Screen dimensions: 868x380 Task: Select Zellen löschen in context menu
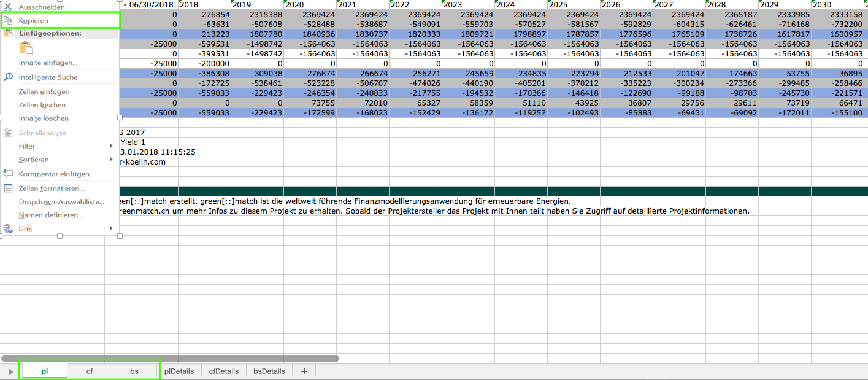pos(42,105)
